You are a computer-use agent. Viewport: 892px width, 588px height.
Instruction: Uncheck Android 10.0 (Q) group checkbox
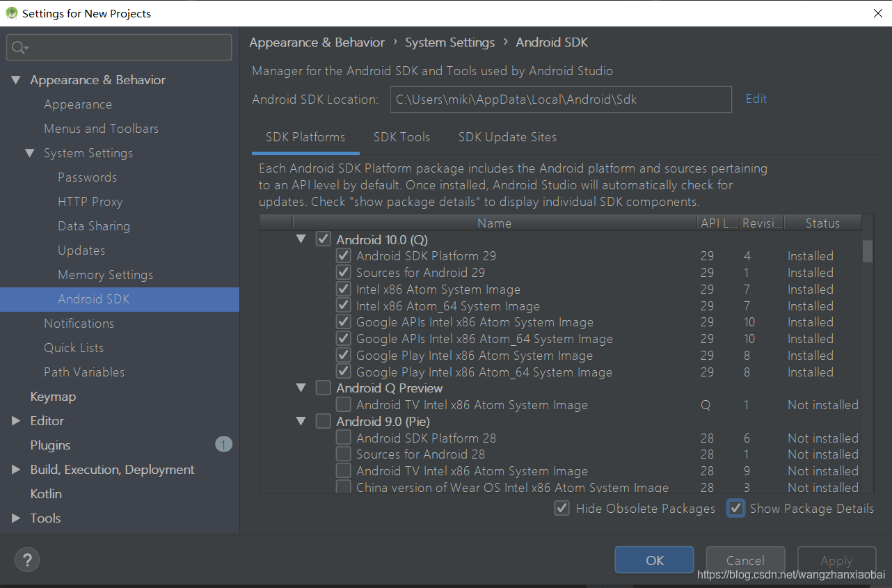pos(323,239)
